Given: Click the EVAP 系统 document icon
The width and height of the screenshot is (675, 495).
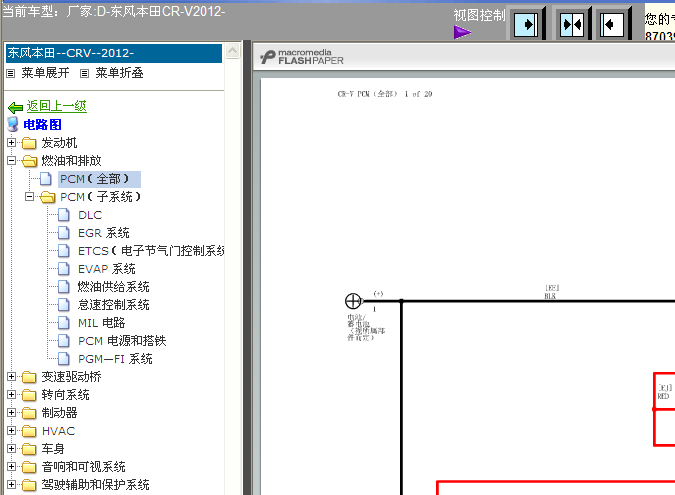Looking at the screenshot, I should pos(64,269).
